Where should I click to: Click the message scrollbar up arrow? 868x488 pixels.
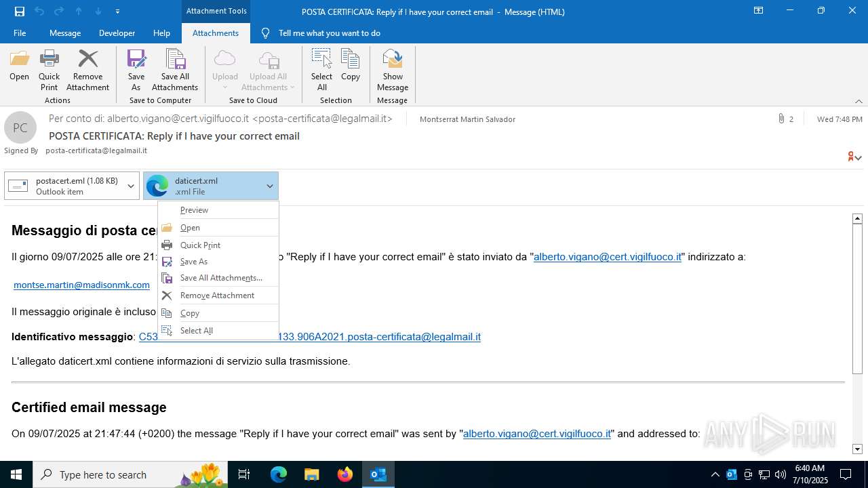[857, 218]
